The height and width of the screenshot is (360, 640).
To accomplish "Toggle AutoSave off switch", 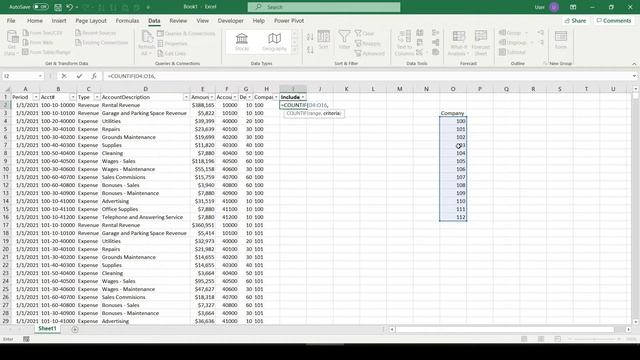I will [41, 7].
